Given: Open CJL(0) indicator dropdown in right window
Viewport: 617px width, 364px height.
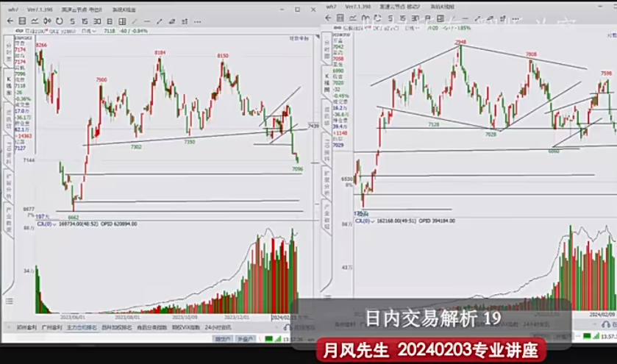Looking at the screenshot, I should [x=364, y=221].
